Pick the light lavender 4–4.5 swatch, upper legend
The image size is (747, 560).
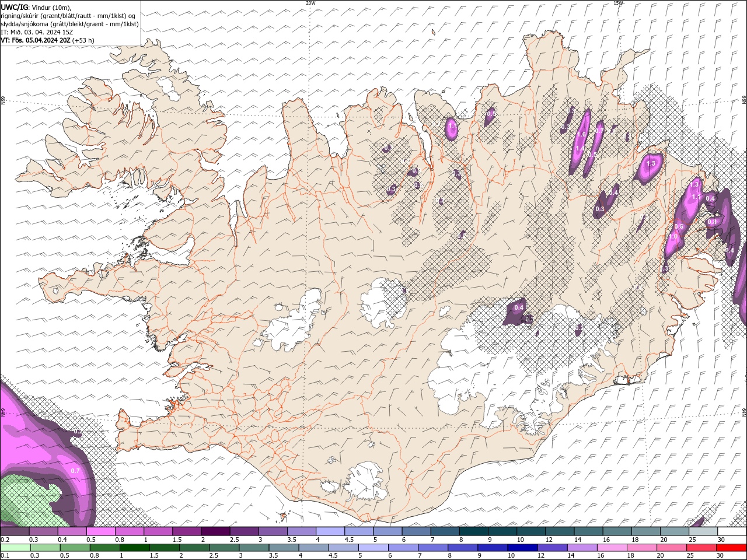(330, 531)
